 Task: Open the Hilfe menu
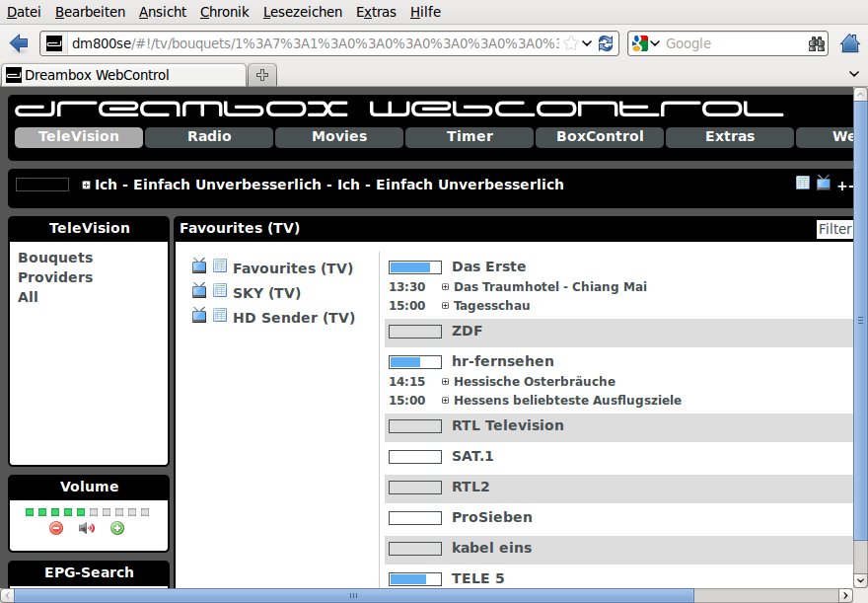coord(425,12)
